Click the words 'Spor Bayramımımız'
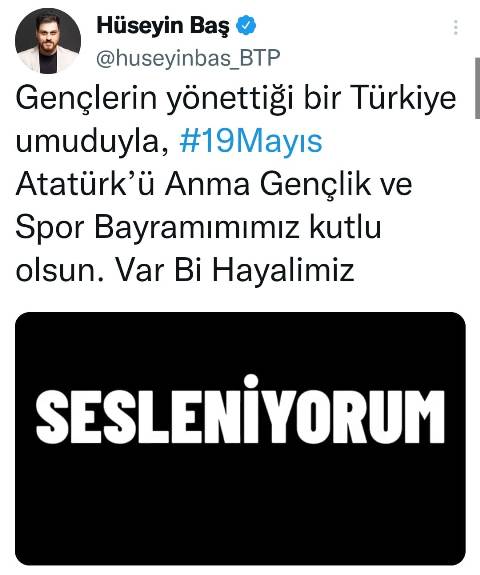 tap(157, 228)
